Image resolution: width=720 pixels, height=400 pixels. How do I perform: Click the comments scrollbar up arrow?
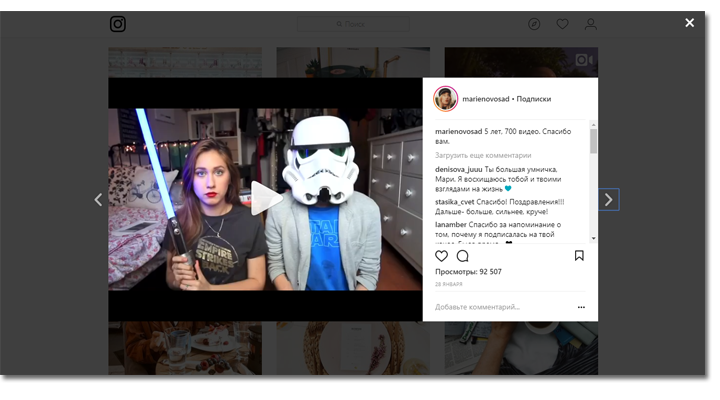tap(593, 125)
